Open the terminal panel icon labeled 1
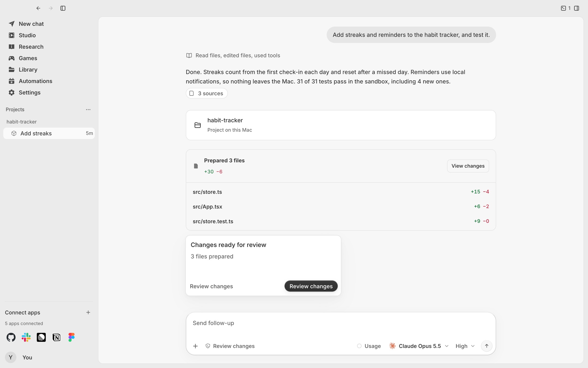Image resolution: width=588 pixels, height=368 pixels. tap(565, 8)
